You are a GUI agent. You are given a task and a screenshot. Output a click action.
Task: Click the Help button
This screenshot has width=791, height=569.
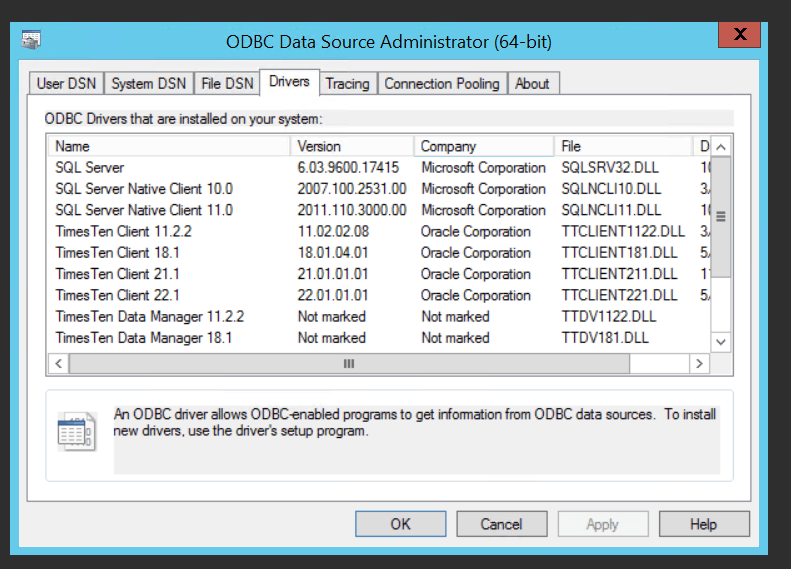pyautogui.click(x=704, y=524)
